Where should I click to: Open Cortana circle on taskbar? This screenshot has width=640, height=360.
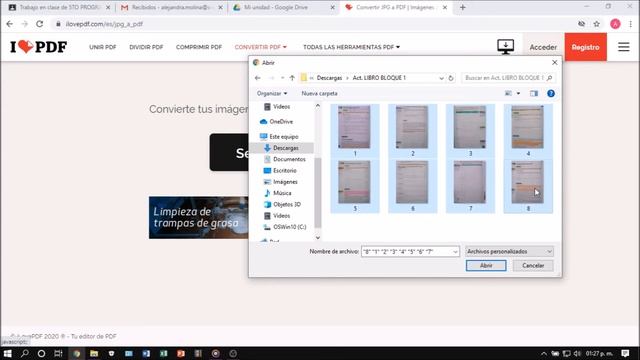pyautogui.click(x=41, y=353)
